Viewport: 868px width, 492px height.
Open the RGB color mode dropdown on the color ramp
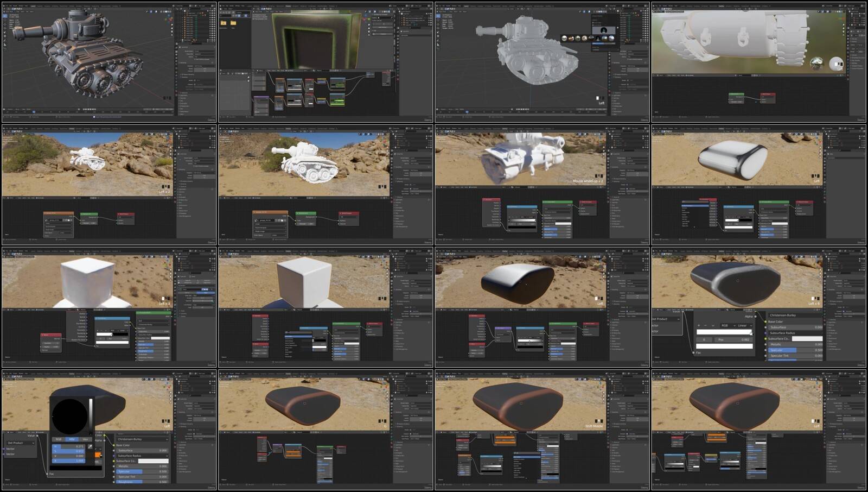click(x=726, y=325)
